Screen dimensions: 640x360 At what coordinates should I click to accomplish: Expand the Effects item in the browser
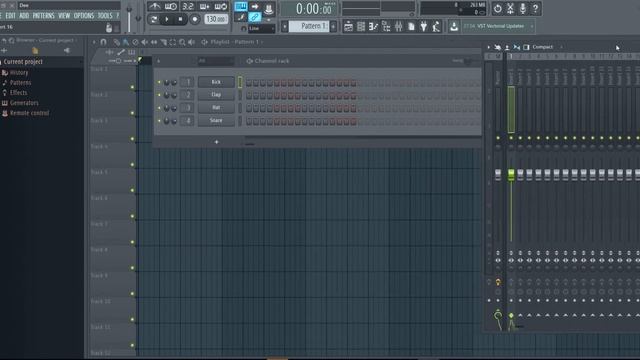coord(18,93)
